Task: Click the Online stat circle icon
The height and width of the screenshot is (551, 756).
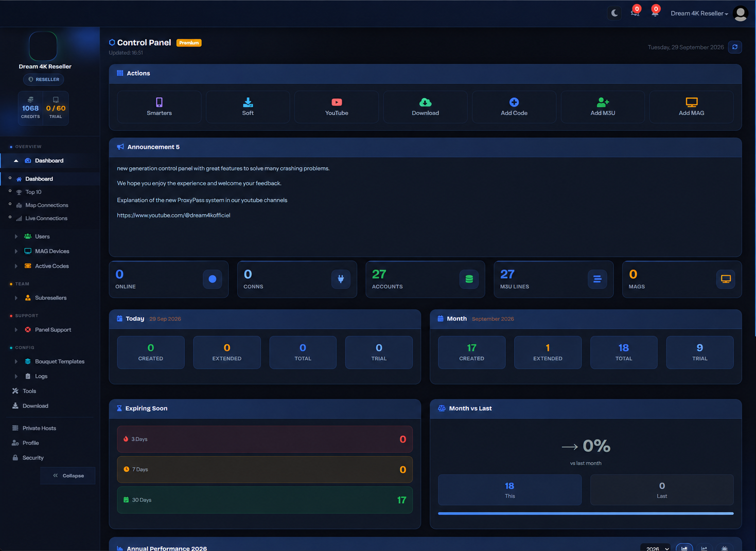Action: point(213,279)
